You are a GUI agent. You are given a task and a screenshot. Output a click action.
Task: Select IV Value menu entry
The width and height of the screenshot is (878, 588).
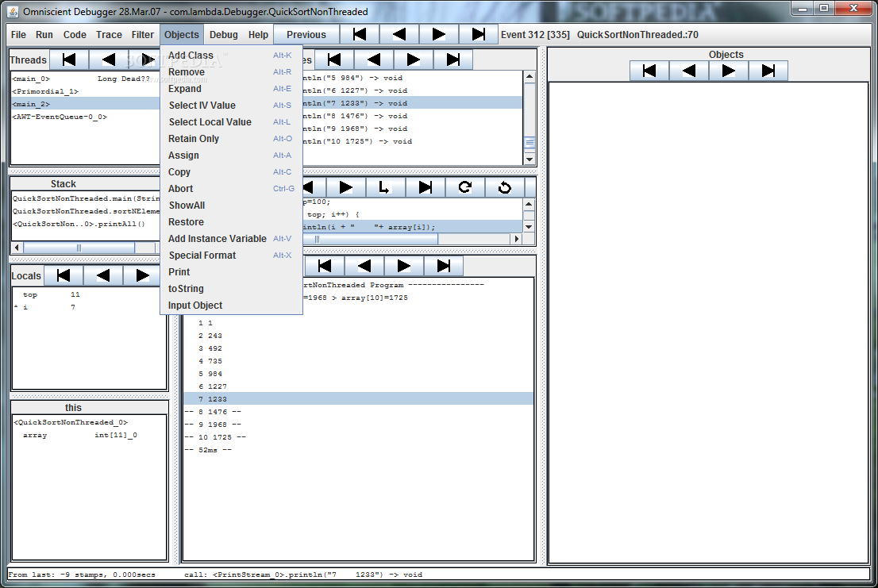pos(231,106)
